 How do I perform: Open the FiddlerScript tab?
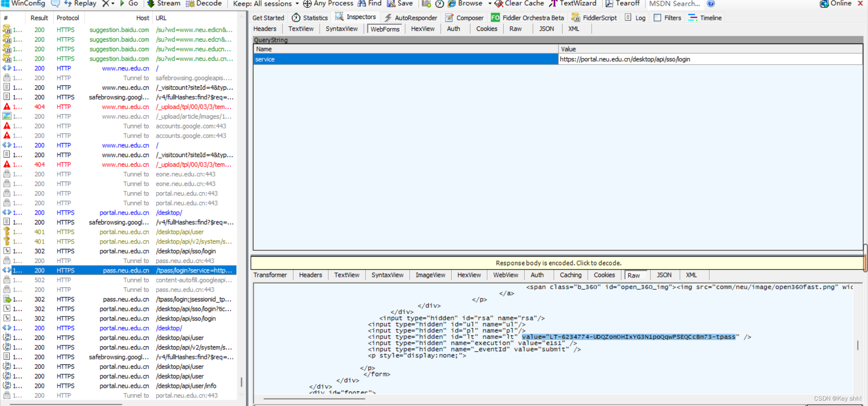pyautogui.click(x=594, y=18)
